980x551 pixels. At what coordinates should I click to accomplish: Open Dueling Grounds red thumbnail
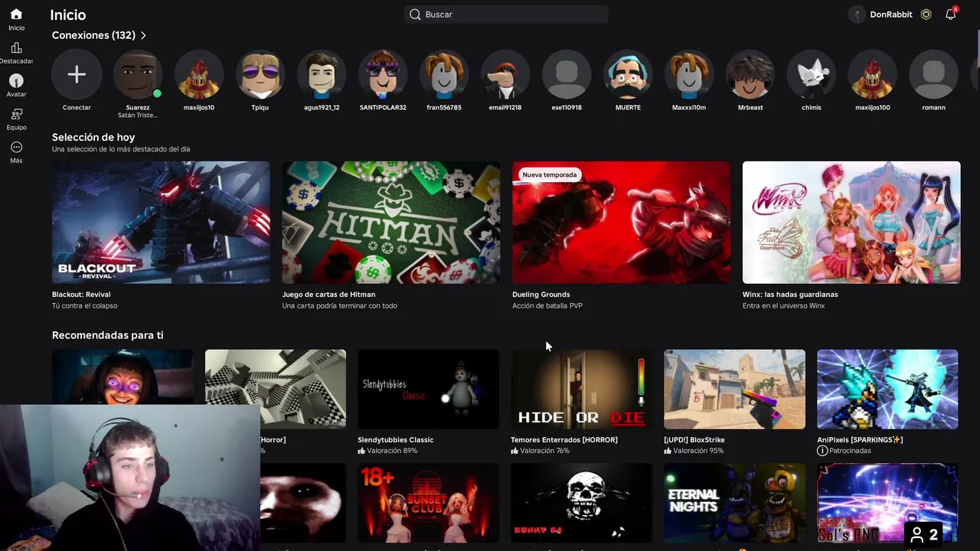tap(621, 222)
